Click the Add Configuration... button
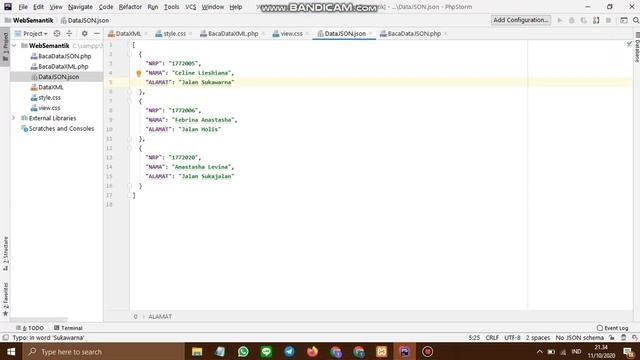 point(521,20)
